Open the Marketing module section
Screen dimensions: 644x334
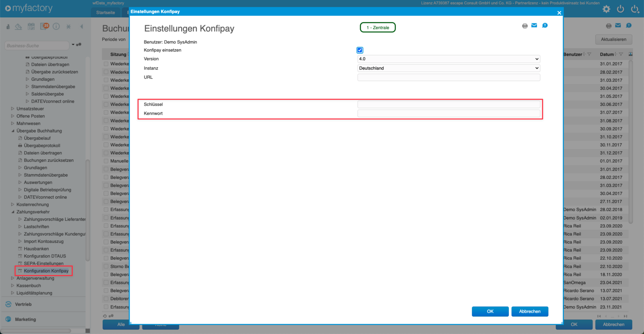point(25,320)
